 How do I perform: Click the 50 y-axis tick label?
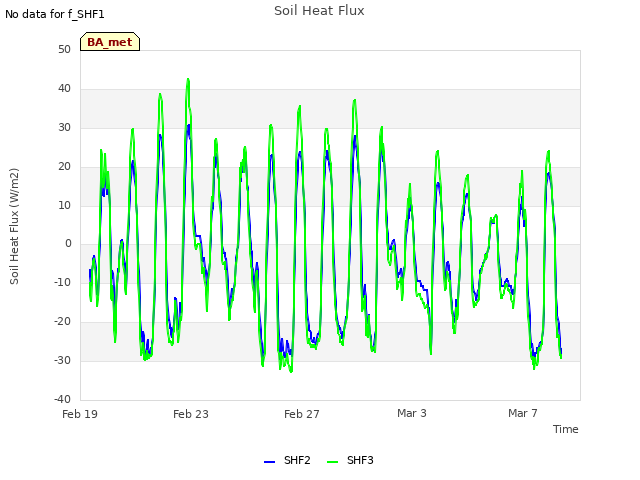[64, 49]
